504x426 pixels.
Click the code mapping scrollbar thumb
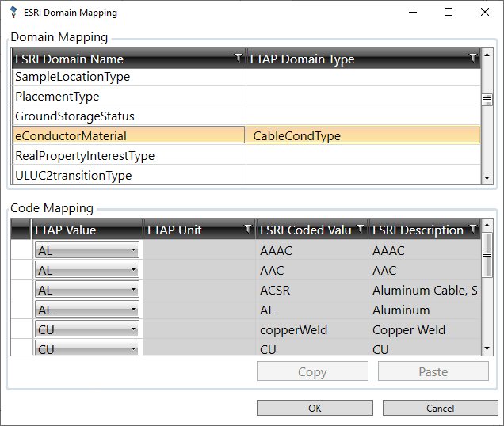click(487, 255)
